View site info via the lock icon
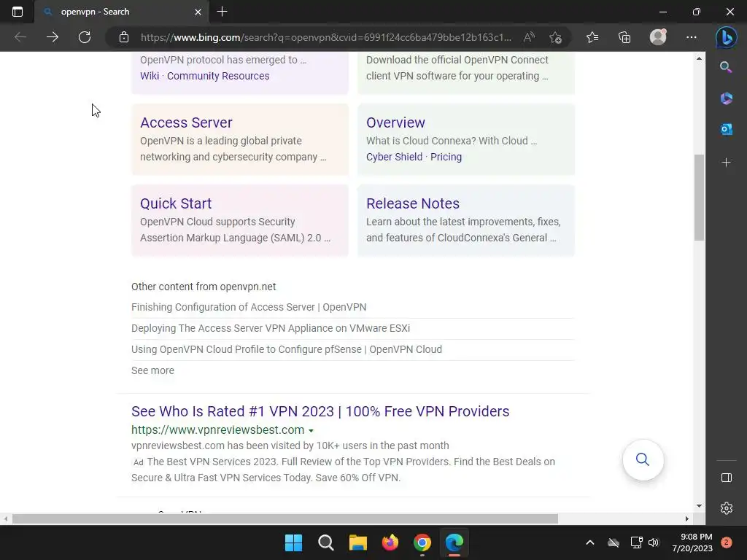 pos(124,37)
